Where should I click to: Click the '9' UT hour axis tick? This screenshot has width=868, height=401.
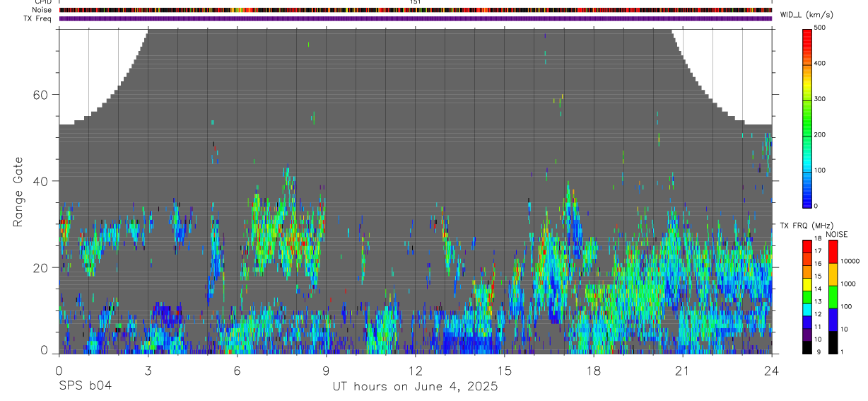point(326,371)
